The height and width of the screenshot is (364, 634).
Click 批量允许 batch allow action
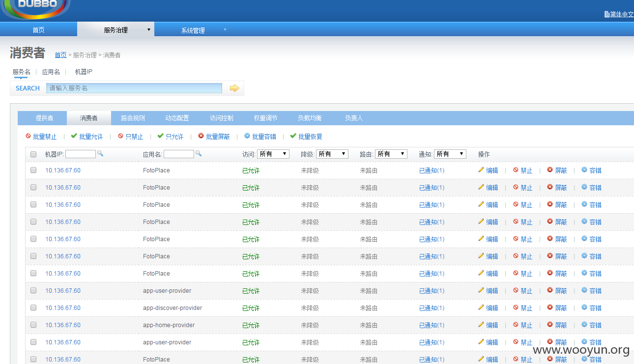(87, 137)
